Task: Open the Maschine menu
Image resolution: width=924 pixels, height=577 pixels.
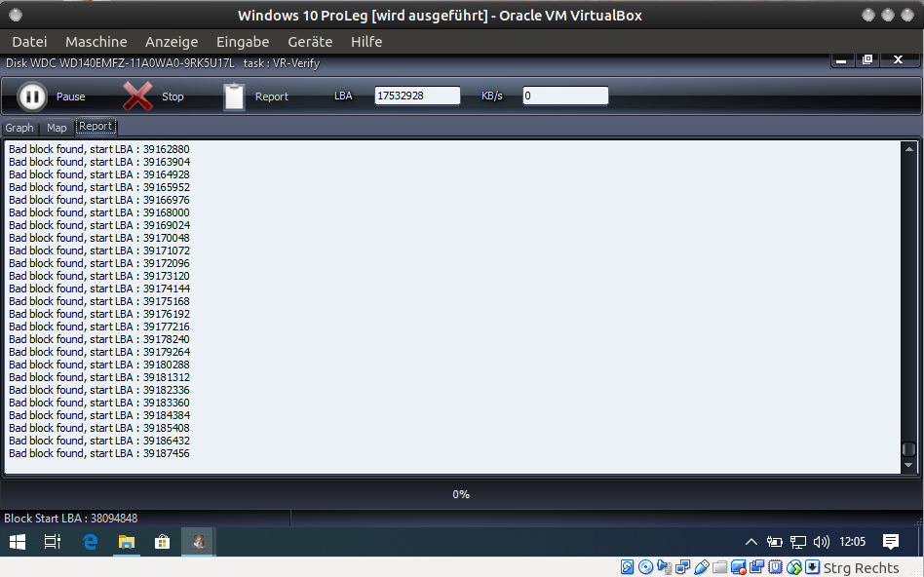Action: 96,42
